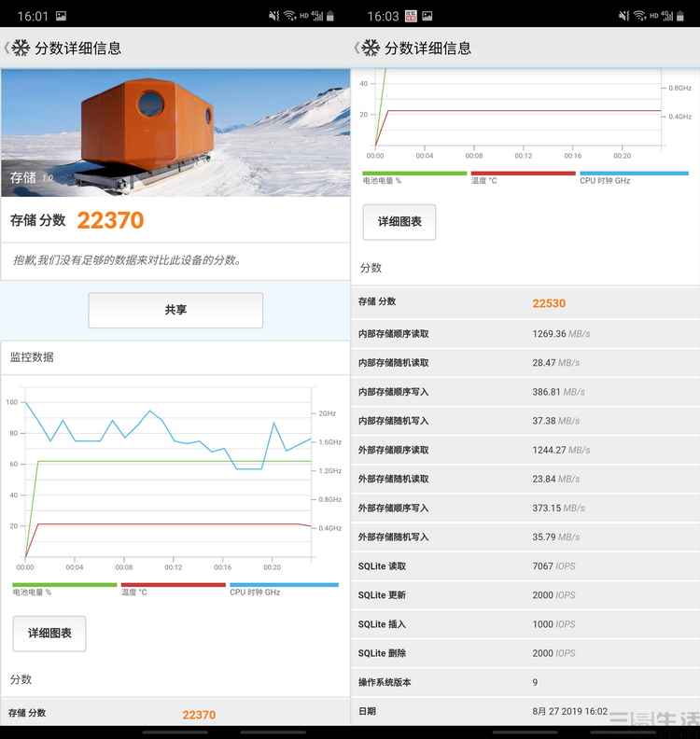Image resolution: width=700 pixels, height=739 pixels.
Task: Tap the blue CPU 时钟 GHz legend in left chart
Action: (285, 589)
